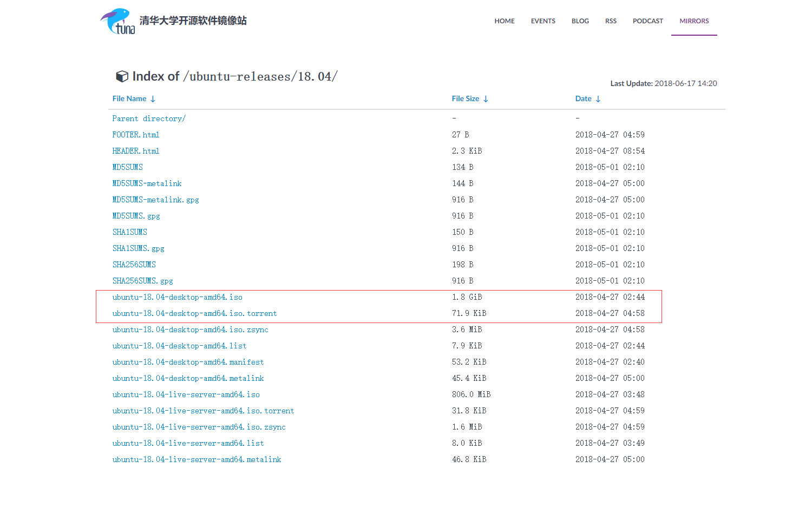Viewport: 812px width, 514px height.
Task: Download MD5SUMS-metalink file
Action: (x=147, y=183)
